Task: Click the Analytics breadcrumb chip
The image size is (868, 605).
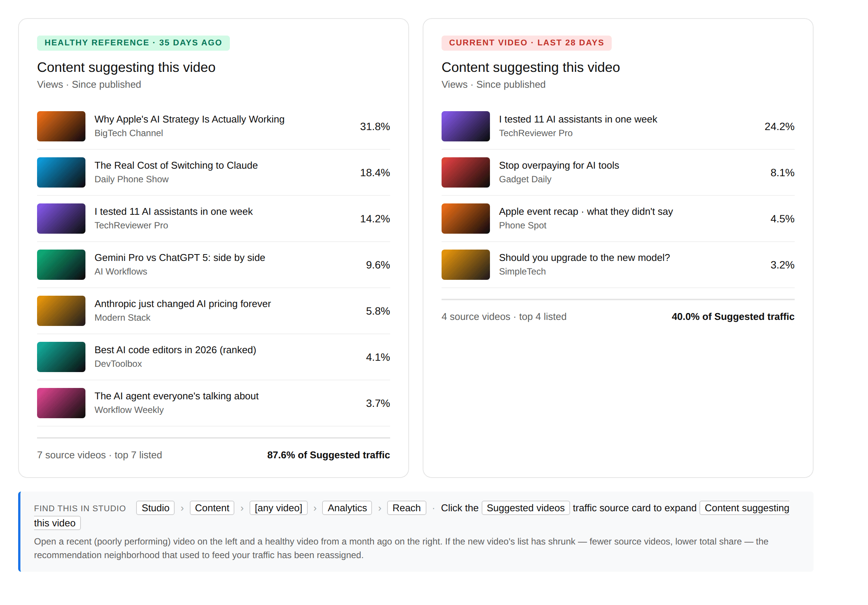Action: pos(347,508)
